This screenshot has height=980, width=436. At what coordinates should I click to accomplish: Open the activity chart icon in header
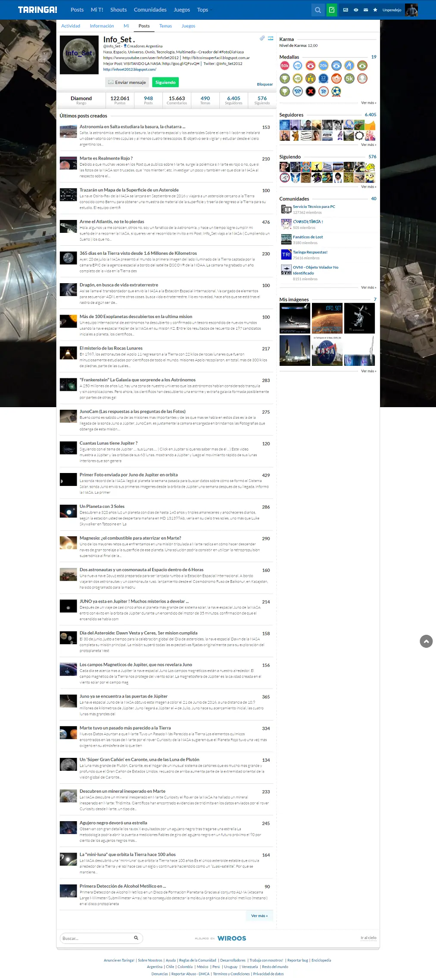tap(346, 10)
